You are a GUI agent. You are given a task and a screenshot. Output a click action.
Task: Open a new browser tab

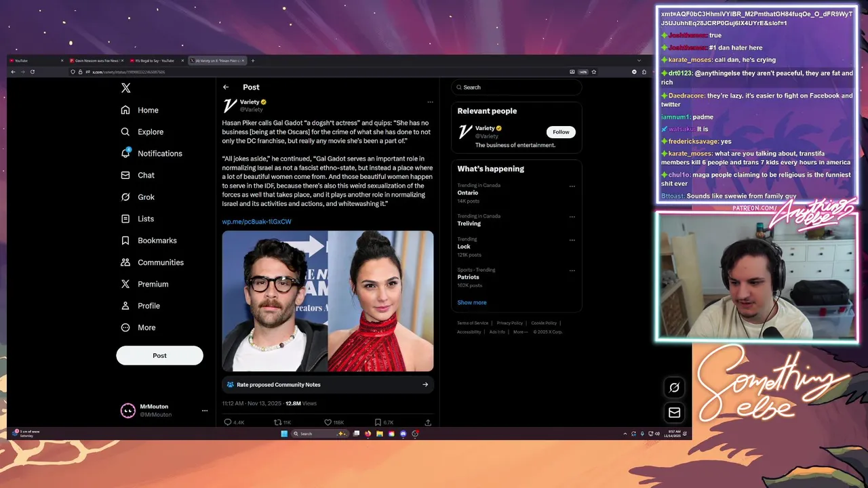click(x=253, y=60)
